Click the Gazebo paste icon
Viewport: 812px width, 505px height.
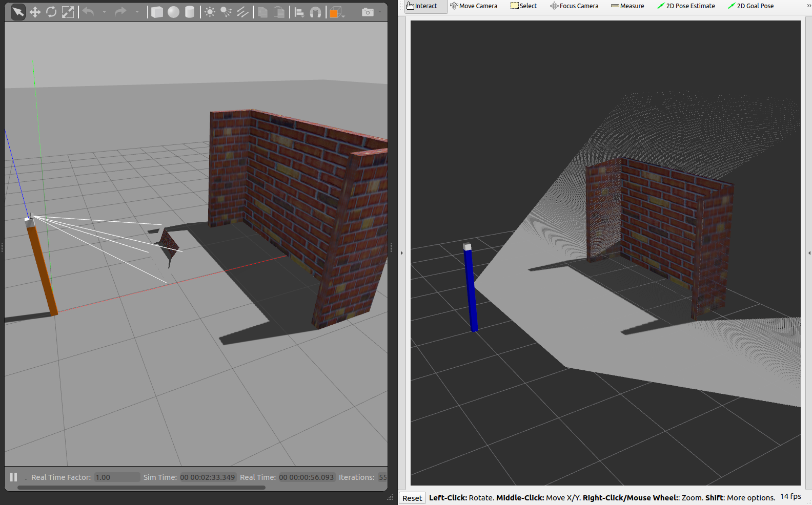(279, 12)
